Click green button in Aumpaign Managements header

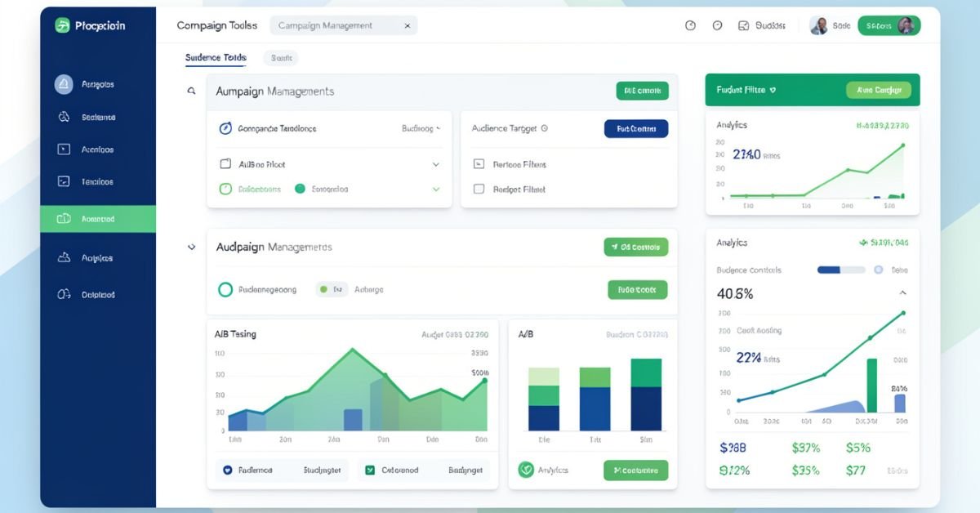point(642,91)
